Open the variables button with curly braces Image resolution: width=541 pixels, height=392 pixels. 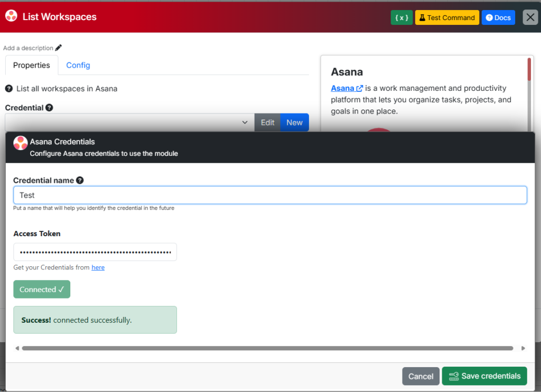(x=402, y=17)
